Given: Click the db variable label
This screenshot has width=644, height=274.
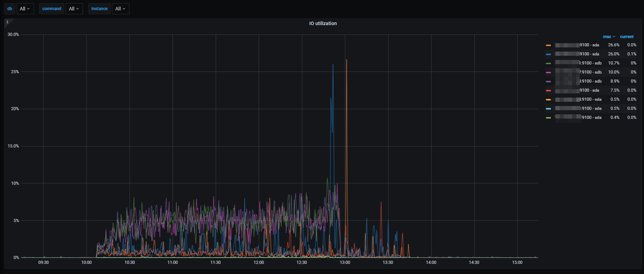Looking at the screenshot, I should [x=10, y=9].
